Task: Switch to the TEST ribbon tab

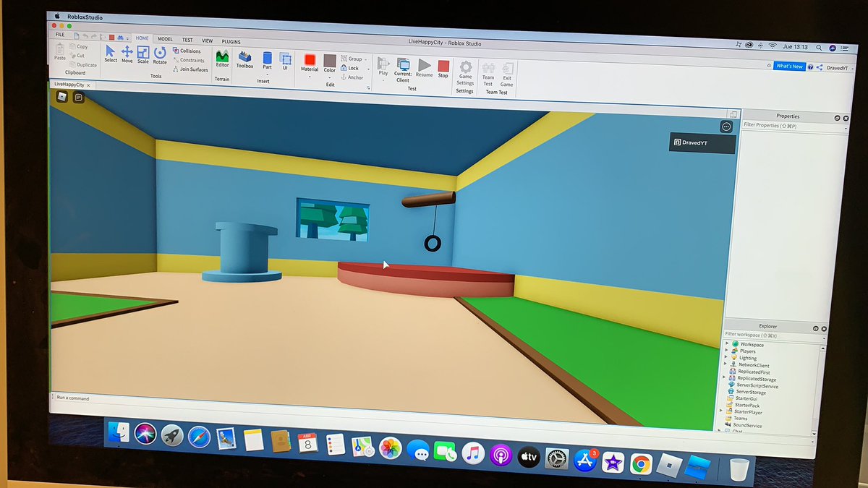Action: (187, 40)
